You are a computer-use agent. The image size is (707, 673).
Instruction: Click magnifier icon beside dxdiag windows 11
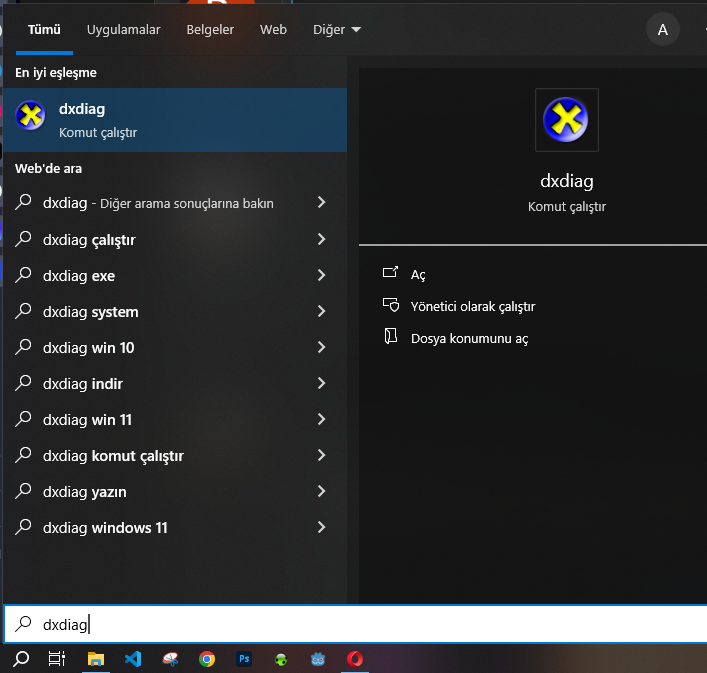click(x=23, y=527)
